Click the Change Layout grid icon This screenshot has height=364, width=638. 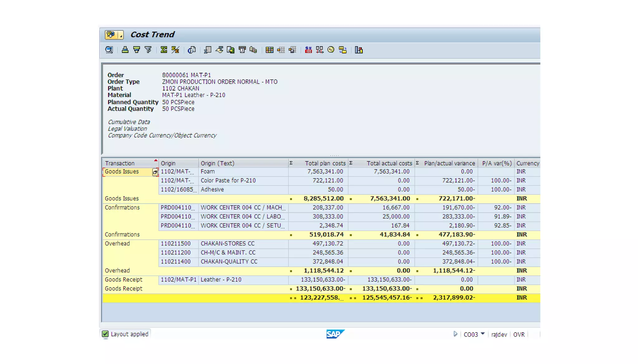pos(269,50)
